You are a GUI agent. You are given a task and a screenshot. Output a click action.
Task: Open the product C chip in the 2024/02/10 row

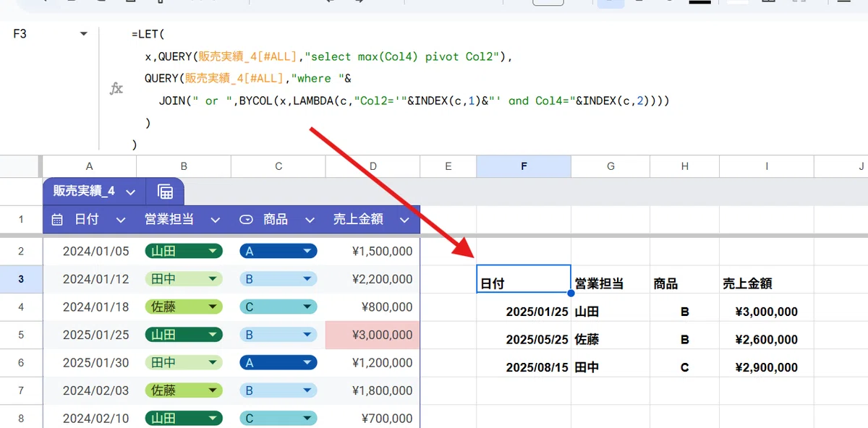tap(278, 418)
